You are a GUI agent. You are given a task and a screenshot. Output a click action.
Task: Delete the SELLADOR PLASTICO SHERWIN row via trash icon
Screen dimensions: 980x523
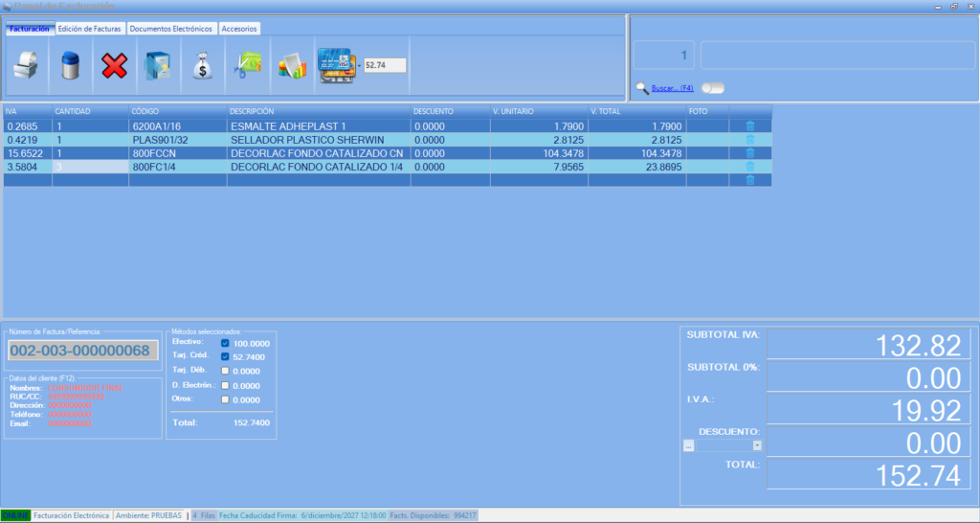(750, 140)
